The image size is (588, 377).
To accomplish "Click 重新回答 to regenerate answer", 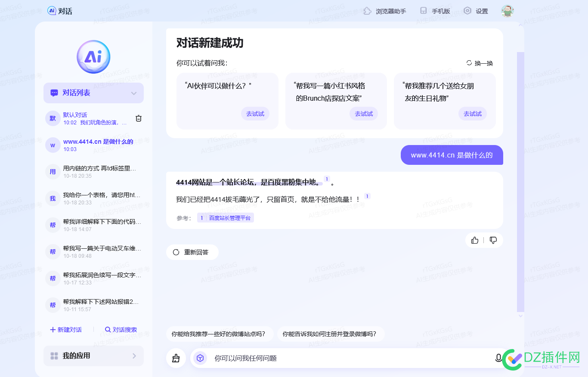I will pos(192,252).
